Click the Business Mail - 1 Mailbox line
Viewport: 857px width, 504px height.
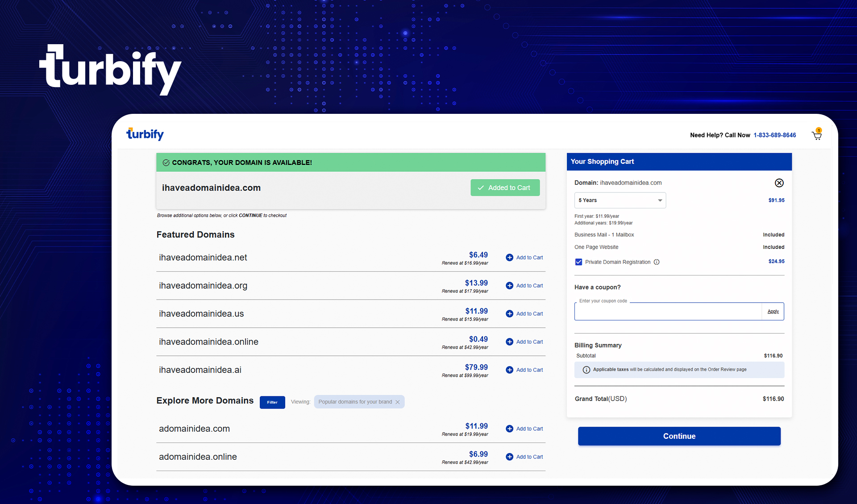point(604,235)
